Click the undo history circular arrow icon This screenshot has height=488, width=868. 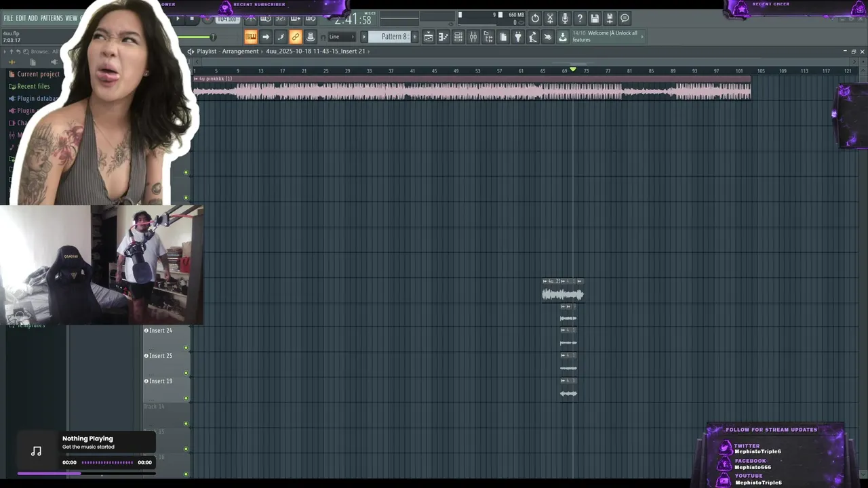tap(535, 18)
